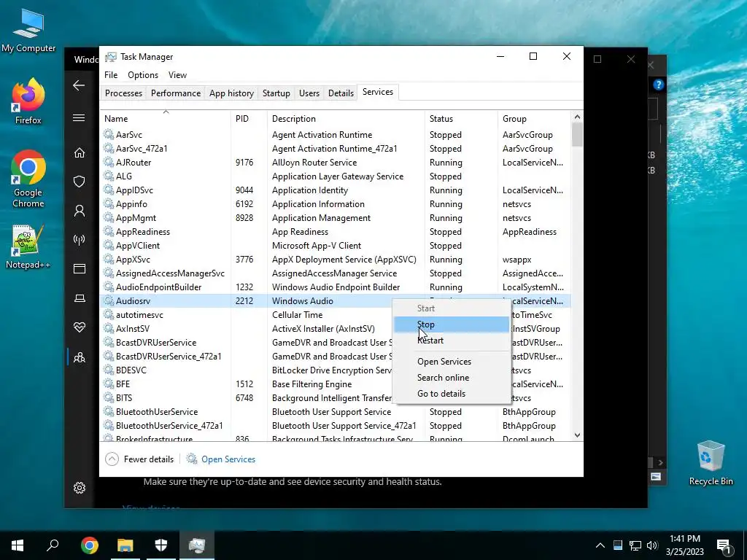Click the volume speaker tray icon

click(x=652, y=545)
